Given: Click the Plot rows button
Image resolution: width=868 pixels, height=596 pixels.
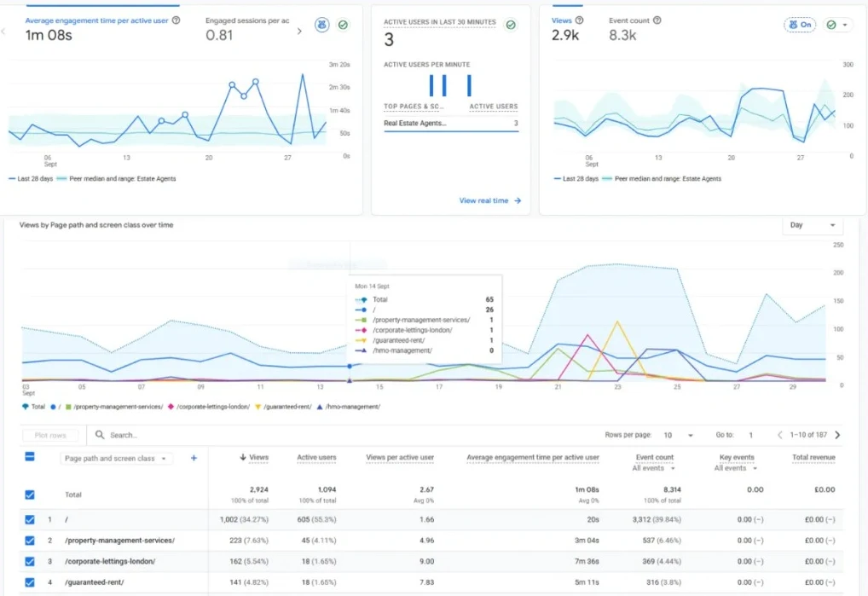Looking at the screenshot, I should (x=50, y=435).
